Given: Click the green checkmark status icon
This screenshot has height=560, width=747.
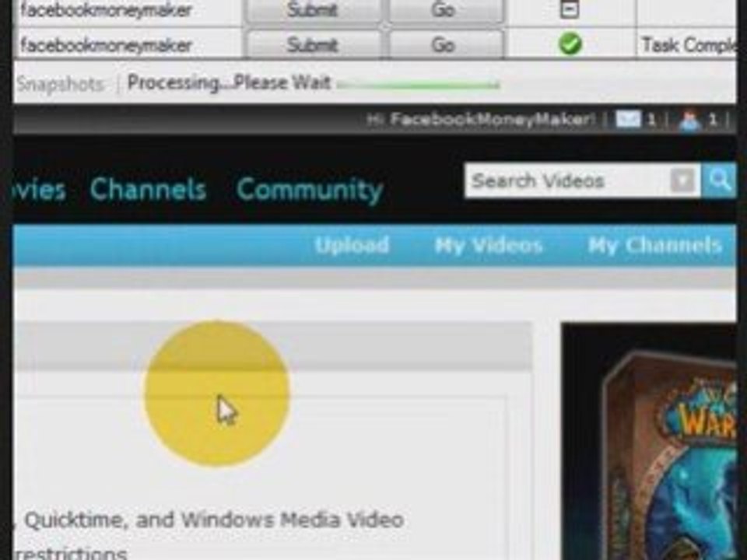Looking at the screenshot, I should point(570,44).
